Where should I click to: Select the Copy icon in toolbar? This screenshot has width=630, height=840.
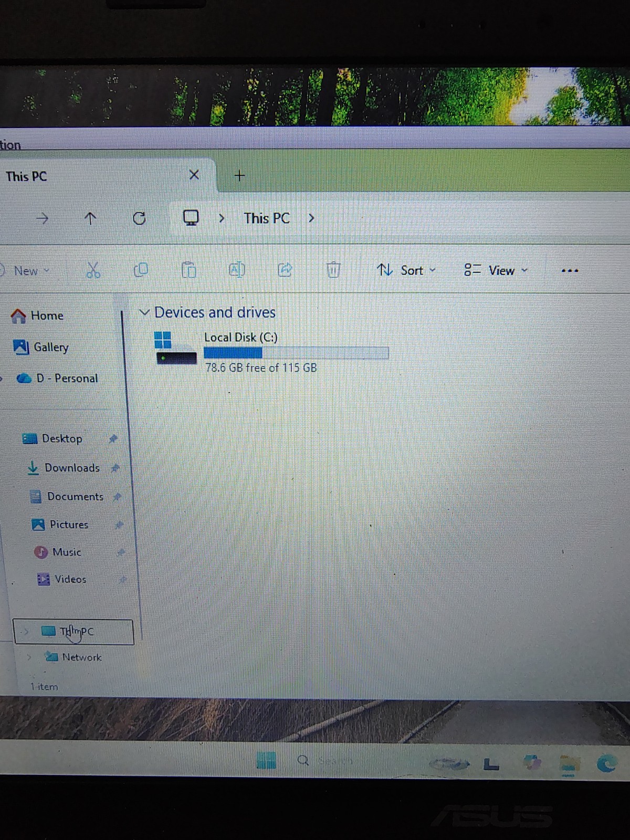(141, 270)
